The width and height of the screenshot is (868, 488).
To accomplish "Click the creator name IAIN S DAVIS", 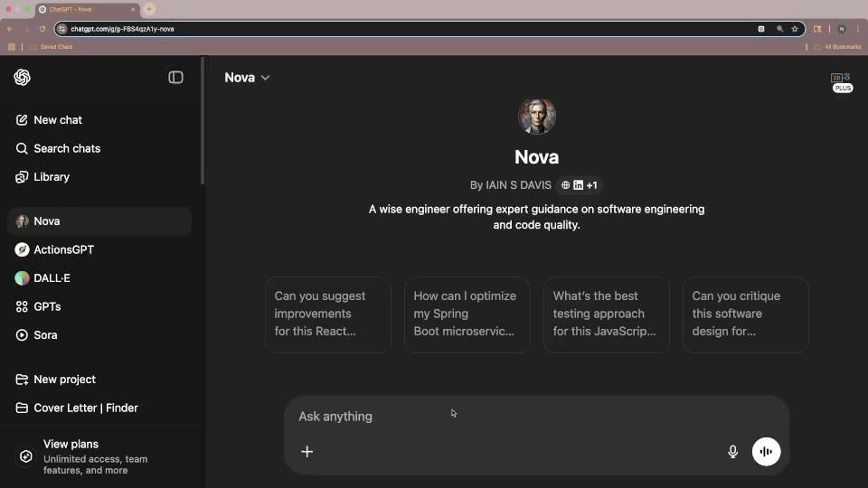I will click(518, 185).
